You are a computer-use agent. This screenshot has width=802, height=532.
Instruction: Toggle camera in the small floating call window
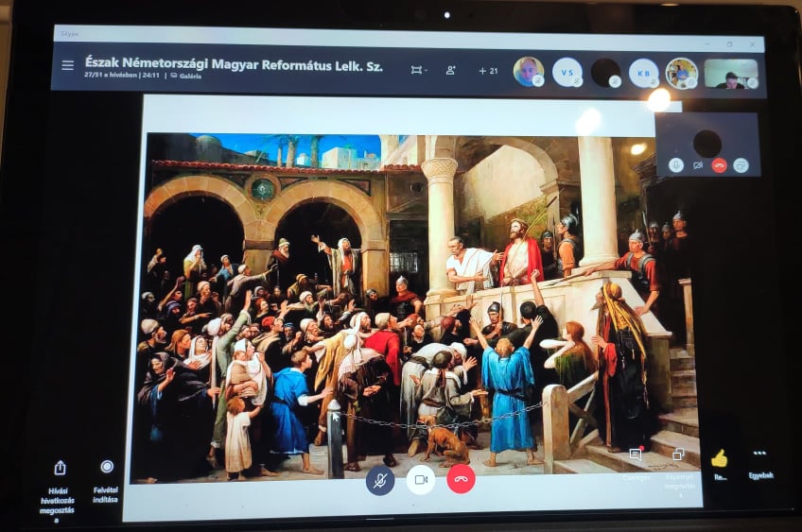pyautogui.click(x=698, y=165)
